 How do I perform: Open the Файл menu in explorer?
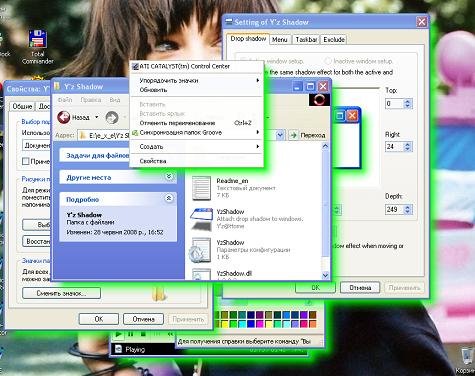coord(65,100)
